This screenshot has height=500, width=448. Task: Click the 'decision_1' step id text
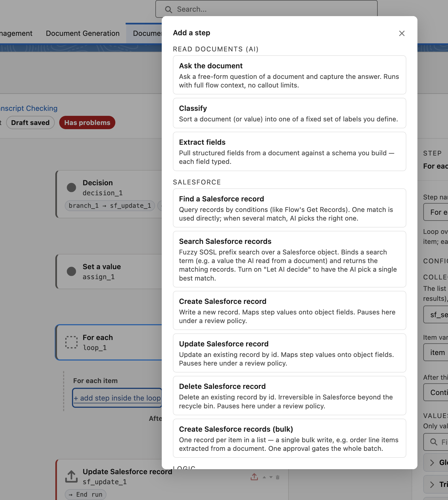click(103, 193)
